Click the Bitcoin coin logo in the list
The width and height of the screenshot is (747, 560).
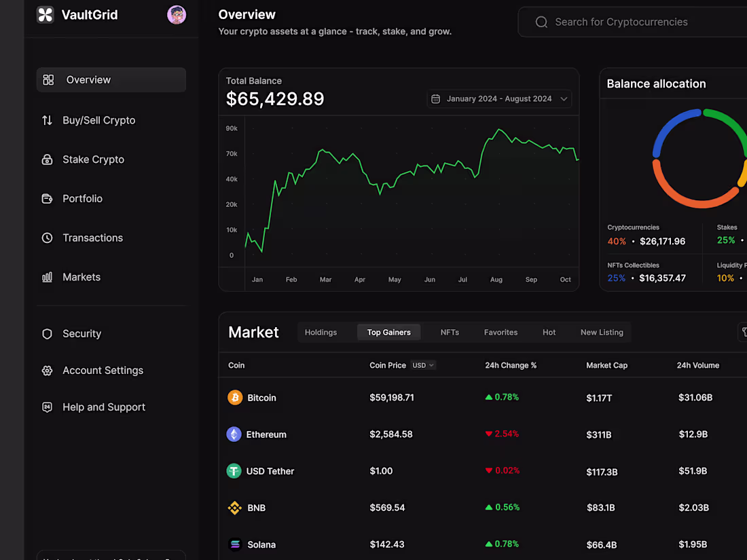(234, 398)
